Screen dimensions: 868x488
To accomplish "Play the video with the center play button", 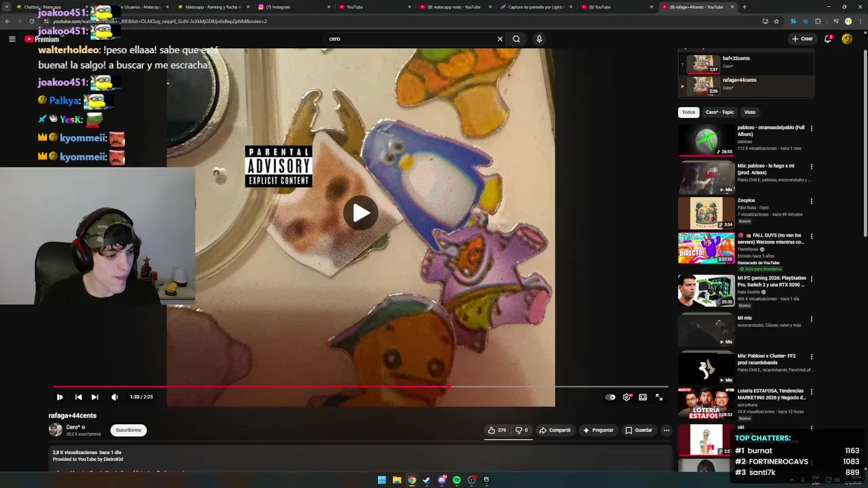I will point(361,213).
